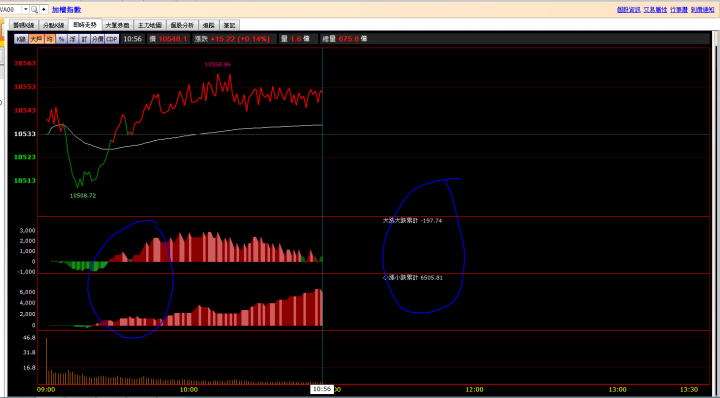The width and height of the screenshot is (720, 398).
Task: Select the 即時走勢 tab
Action: (x=85, y=25)
